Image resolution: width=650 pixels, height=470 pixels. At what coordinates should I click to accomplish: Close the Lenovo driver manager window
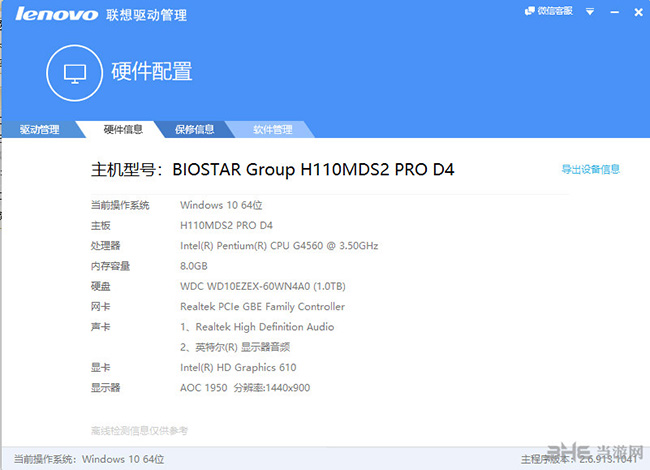(638, 12)
